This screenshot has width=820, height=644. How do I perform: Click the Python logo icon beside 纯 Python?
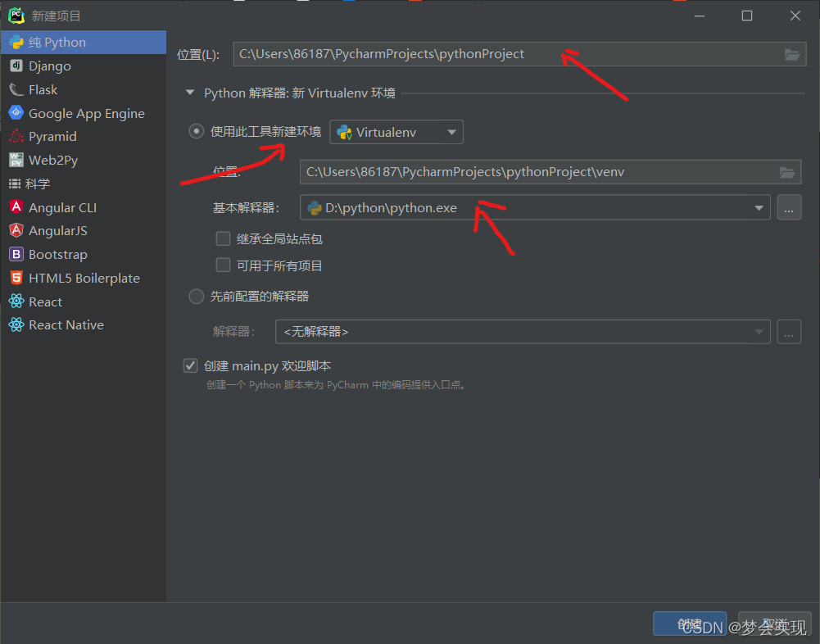click(16, 43)
